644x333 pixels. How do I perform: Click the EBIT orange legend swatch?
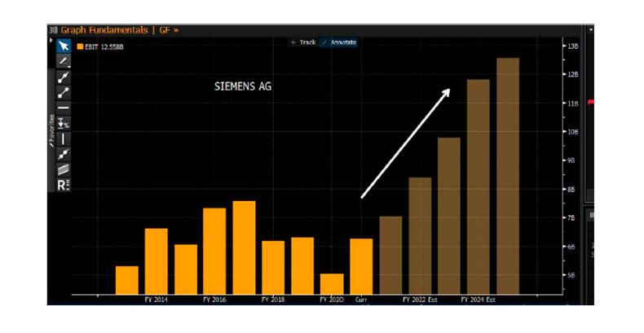tap(80, 47)
